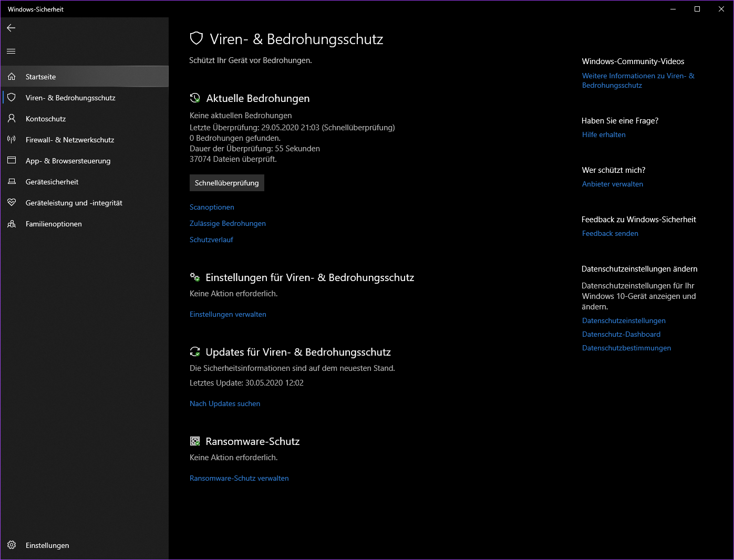734x560 pixels.
Task: Click Nach Updates suchen
Action: 225,403
